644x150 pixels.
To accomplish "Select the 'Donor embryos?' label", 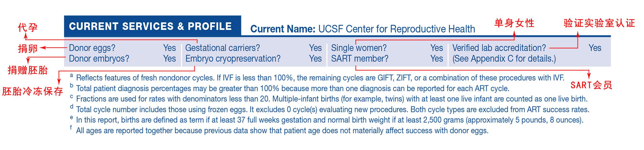I will coord(99,58).
